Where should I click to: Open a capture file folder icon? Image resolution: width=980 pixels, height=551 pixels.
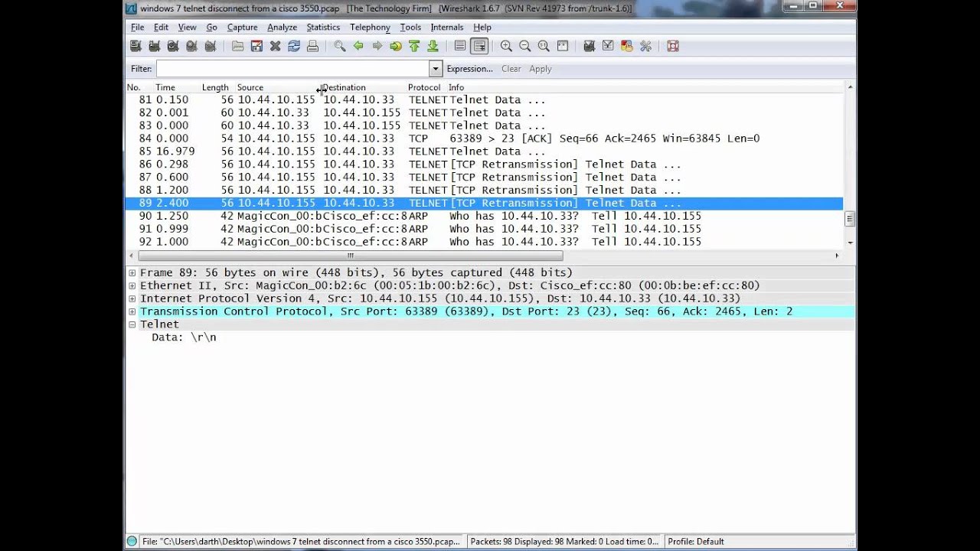[238, 46]
